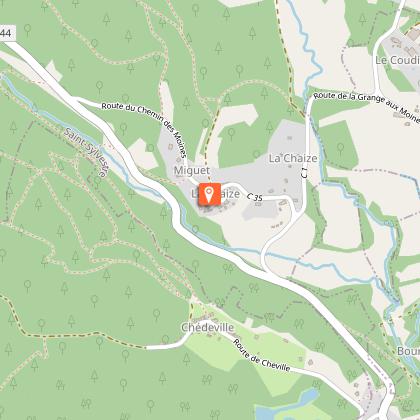The width and height of the screenshot is (420, 420).
Task: Click the tree icon right of C 1 label
Action: [340, 147]
